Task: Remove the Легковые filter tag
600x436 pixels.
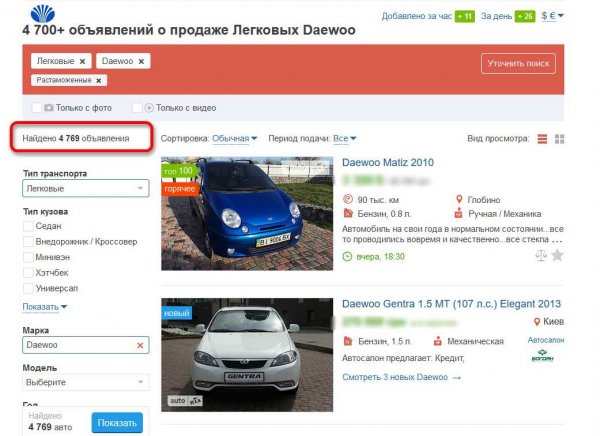Action: (82, 61)
